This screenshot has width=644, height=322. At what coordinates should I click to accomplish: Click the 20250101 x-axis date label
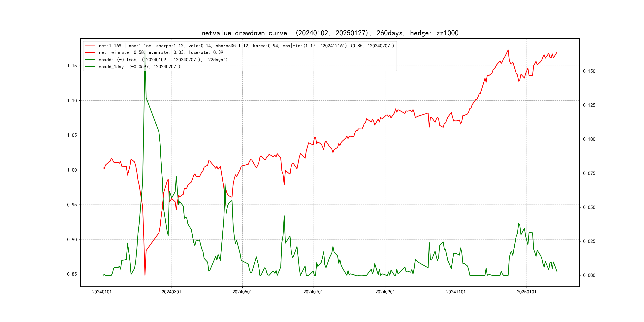coord(527,292)
